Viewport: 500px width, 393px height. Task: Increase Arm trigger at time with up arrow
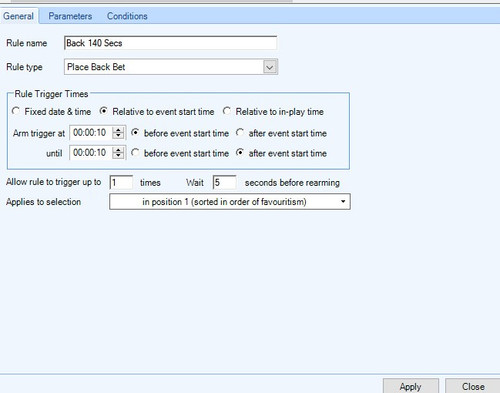tap(118, 130)
